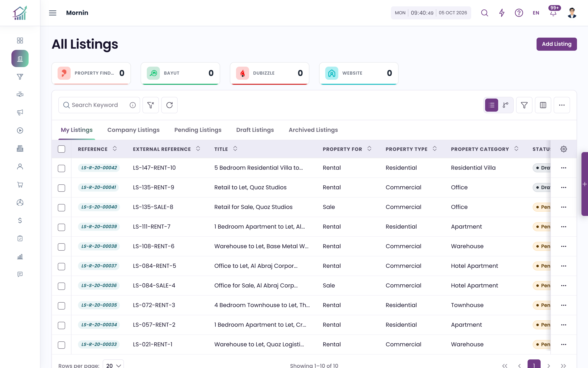Switch to tree/branch view

coord(506,105)
